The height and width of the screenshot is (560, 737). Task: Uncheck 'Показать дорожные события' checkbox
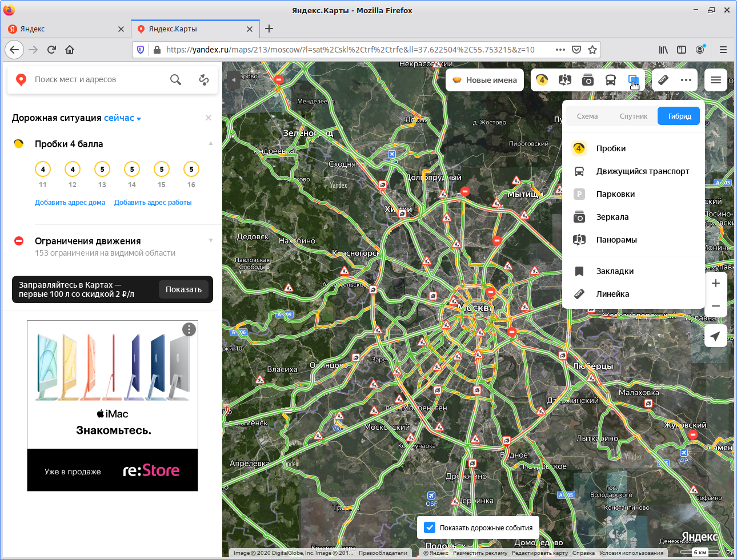[x=430, y=527]
